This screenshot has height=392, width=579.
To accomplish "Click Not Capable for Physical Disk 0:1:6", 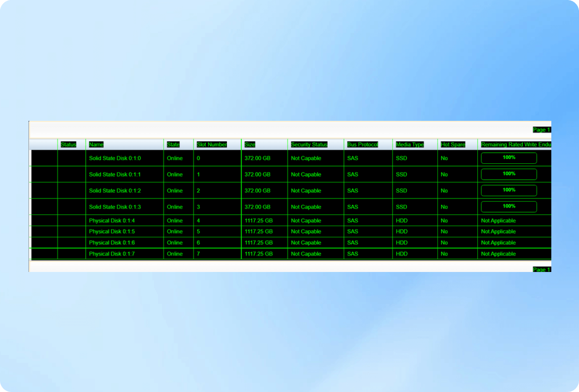I will point(306,243).
